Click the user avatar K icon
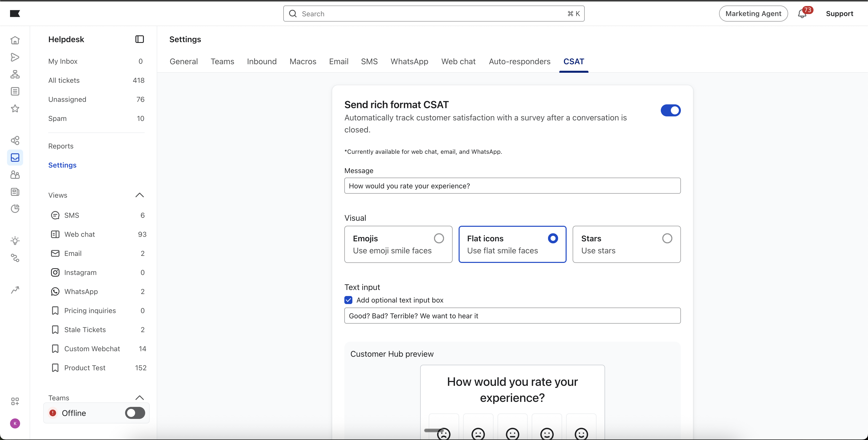The image size is (868, 440). [x=15, y=423]
